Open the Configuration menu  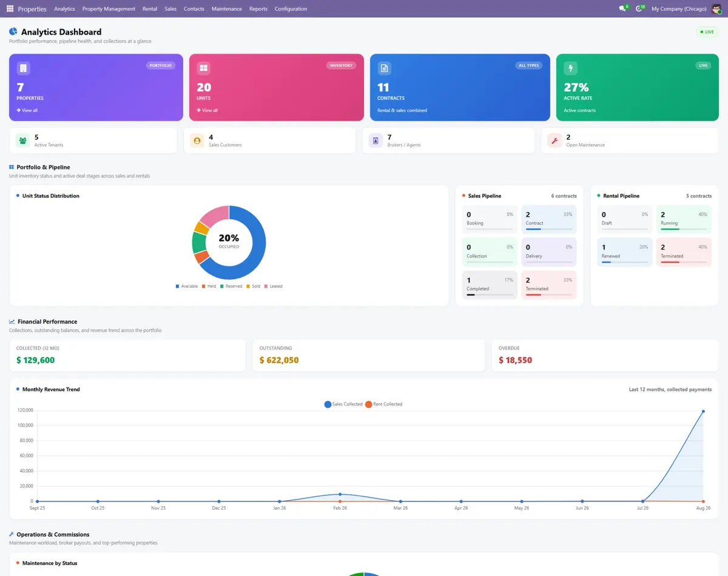(291, 8)
